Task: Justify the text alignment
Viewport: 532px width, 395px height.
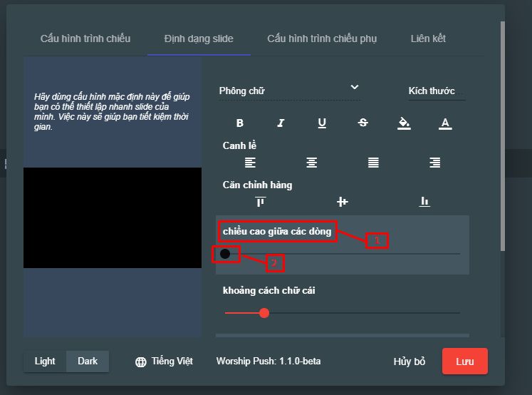Action: click(x=373, y=163)
